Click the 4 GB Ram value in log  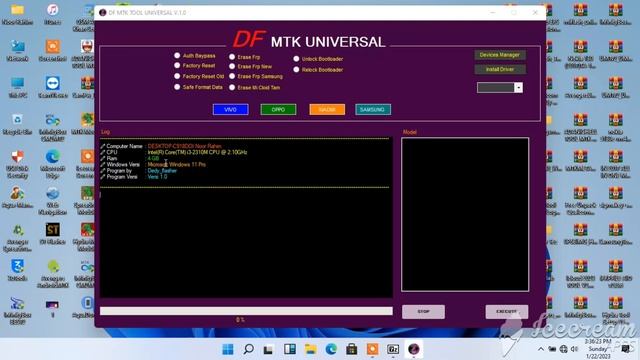153,158
